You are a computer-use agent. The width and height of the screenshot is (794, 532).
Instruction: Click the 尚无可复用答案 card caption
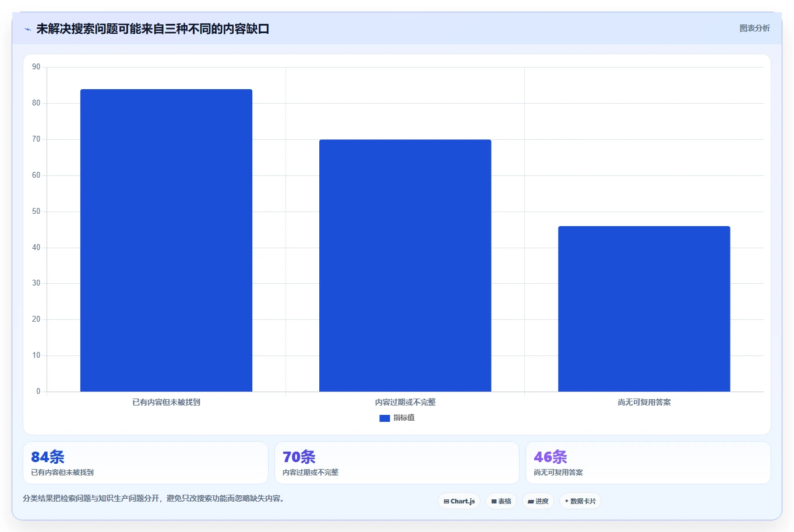pos(558,473)
